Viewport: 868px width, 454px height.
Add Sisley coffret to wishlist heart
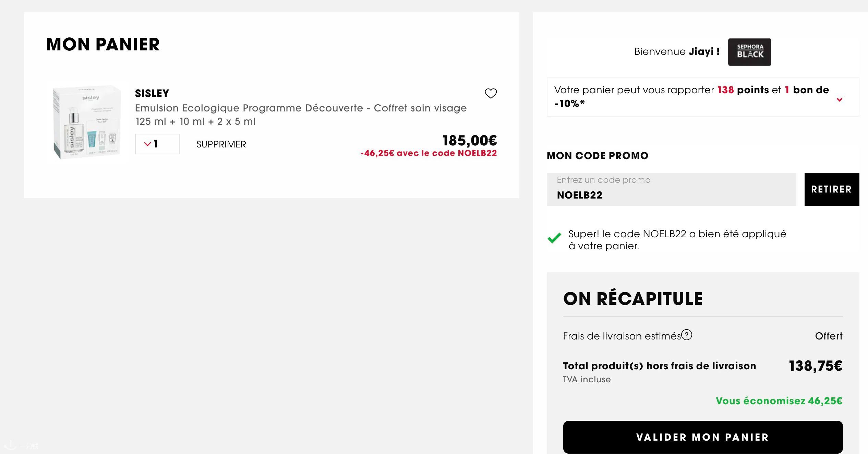click(x=491, y=93)
